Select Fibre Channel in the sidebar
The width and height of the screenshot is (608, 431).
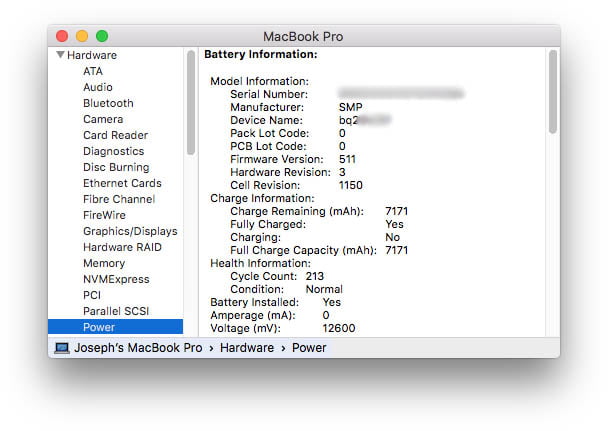pyautogui.click(x=119, y=199)
